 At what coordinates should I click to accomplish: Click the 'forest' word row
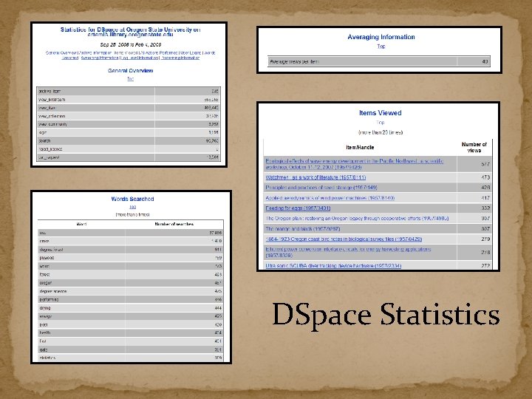tap(131, 274)
